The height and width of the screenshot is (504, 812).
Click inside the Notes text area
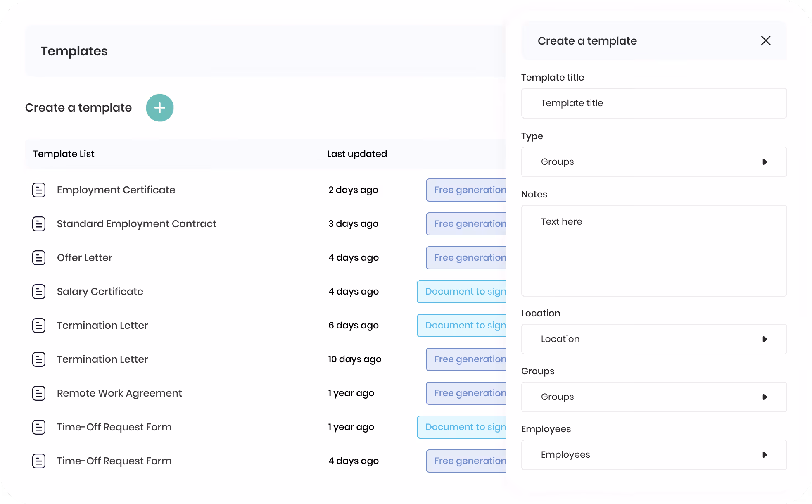(x=654, y=251)
